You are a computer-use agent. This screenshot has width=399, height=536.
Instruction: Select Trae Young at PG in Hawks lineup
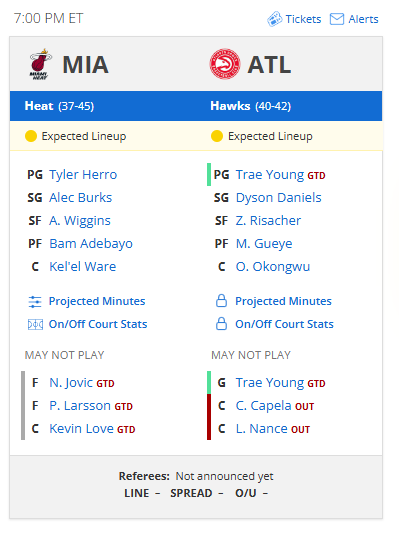(270, 175)
